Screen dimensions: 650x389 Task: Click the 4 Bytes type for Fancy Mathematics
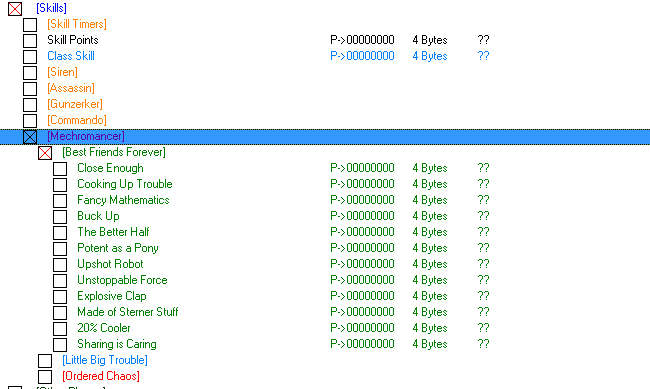[430, 200]
